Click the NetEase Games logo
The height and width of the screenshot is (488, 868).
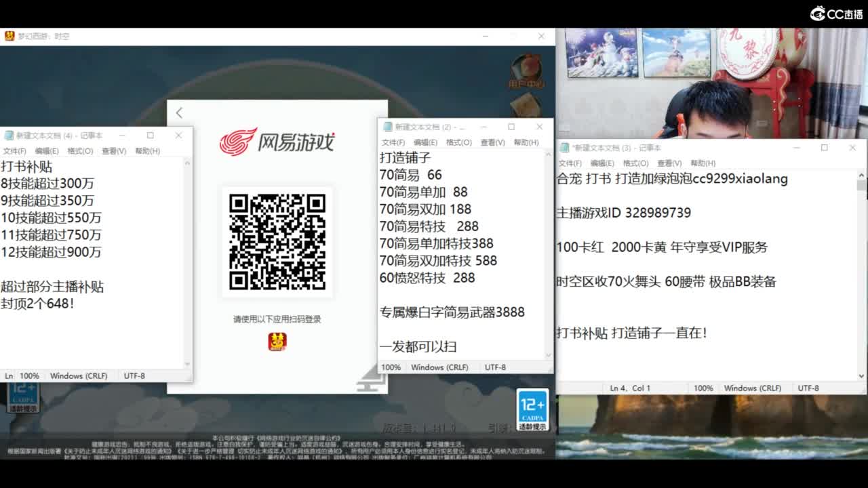(x=277, y=142)
